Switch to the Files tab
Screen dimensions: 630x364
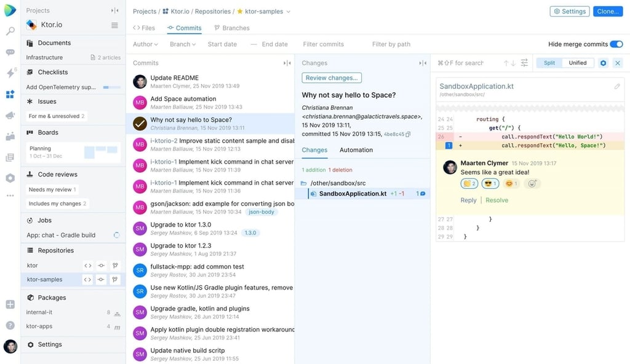click(144, 28)
